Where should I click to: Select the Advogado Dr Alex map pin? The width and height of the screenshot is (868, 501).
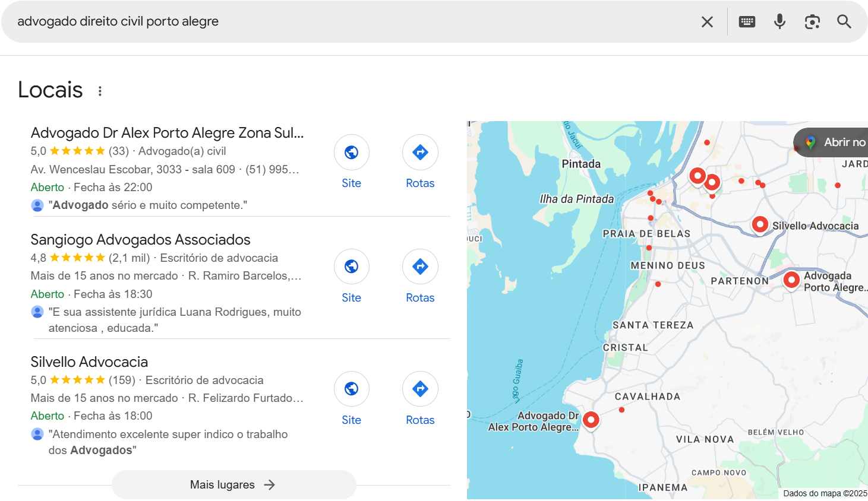pyautogui.click(x=591, y=420)
